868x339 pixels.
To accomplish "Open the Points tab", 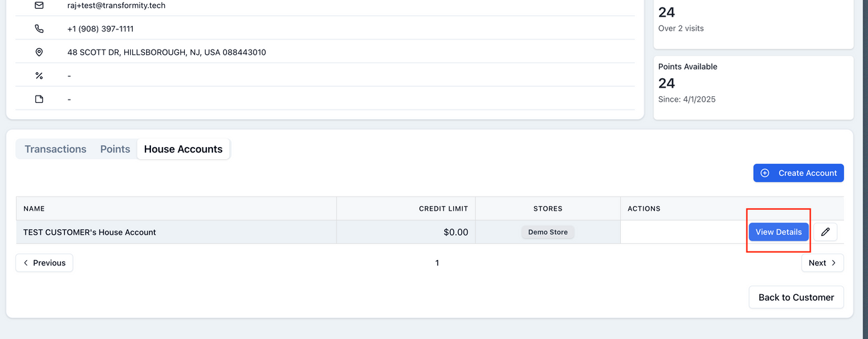I will tap(115, 149).
